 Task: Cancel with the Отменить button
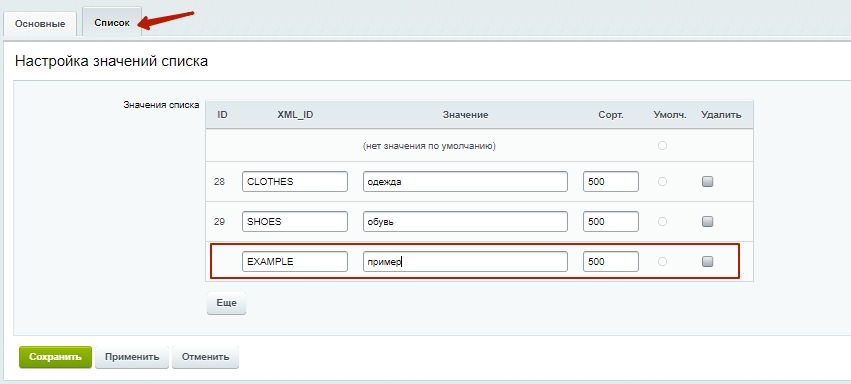pos(206,357)
